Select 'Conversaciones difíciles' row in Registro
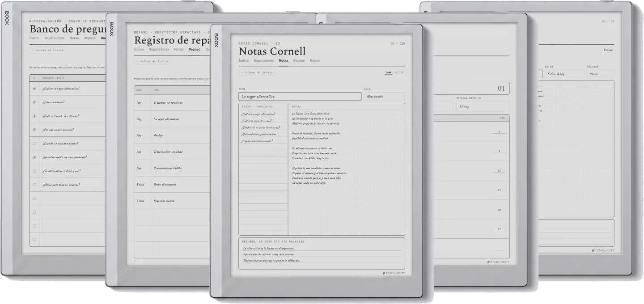The image size is (644, 304). [x=172, y=168]
